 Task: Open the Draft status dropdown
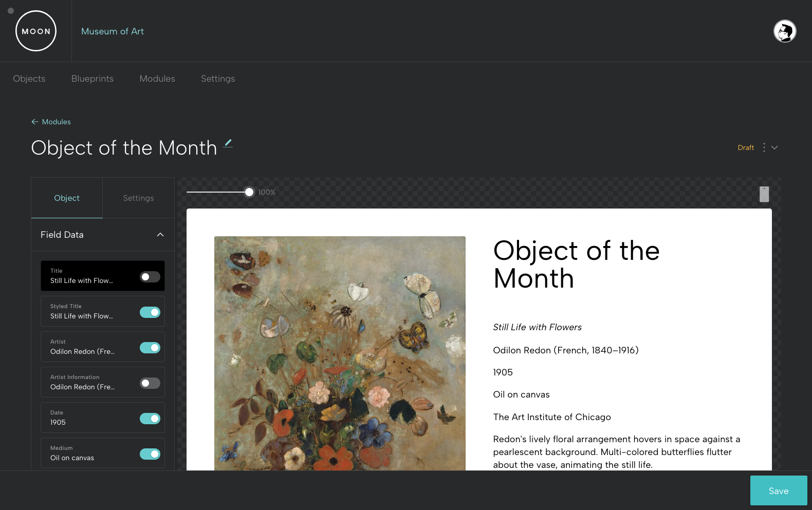746,147
